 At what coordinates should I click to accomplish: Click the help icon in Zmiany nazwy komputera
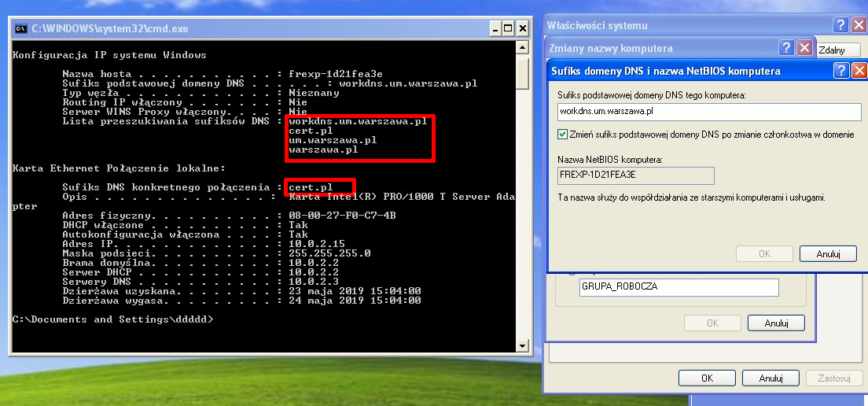click(786, 48)
